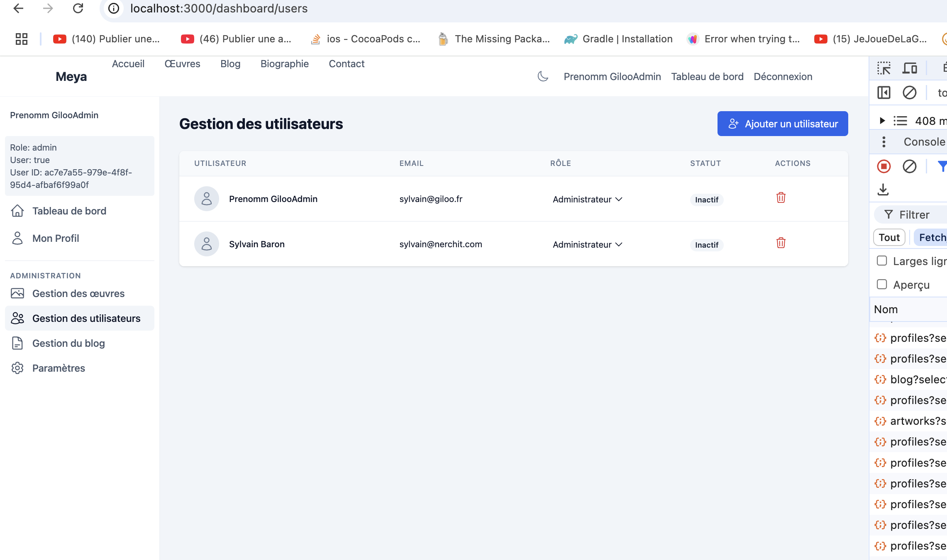Click the browser address bar URL
Image resolution: width=947 pixels, height=560 pixels.
[219, 8]
